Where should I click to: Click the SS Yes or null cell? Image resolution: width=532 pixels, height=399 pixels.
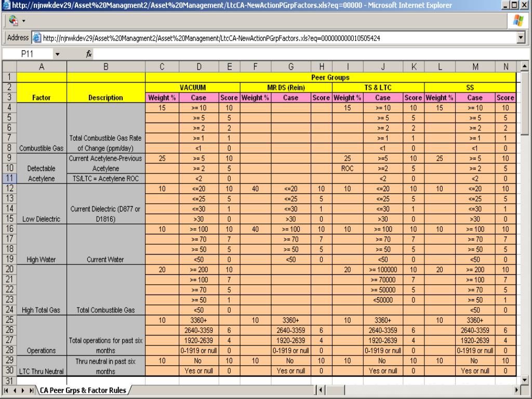(x=475, y=371)
